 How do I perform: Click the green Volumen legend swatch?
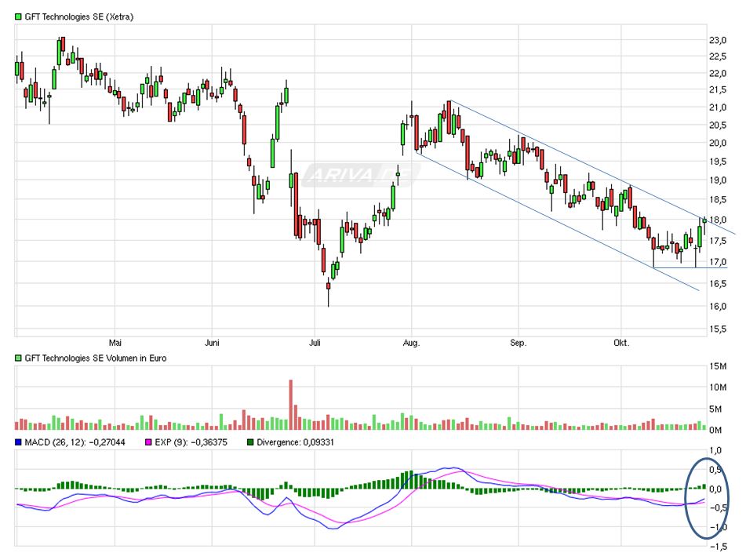coord(18,358)
